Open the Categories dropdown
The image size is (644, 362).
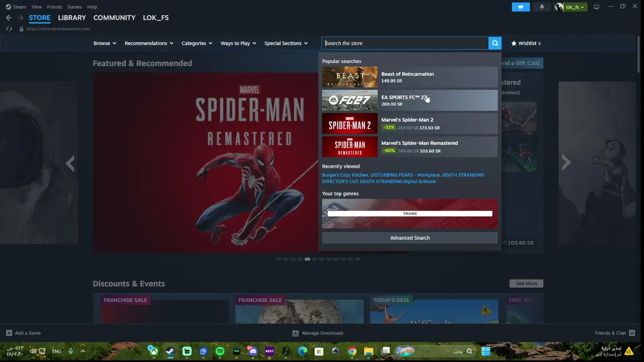[197, 43]
